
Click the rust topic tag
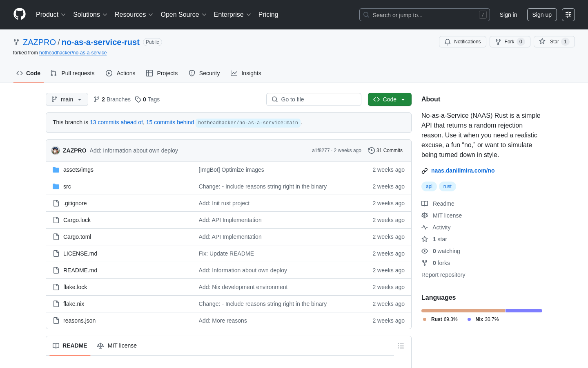coord(448,186)
